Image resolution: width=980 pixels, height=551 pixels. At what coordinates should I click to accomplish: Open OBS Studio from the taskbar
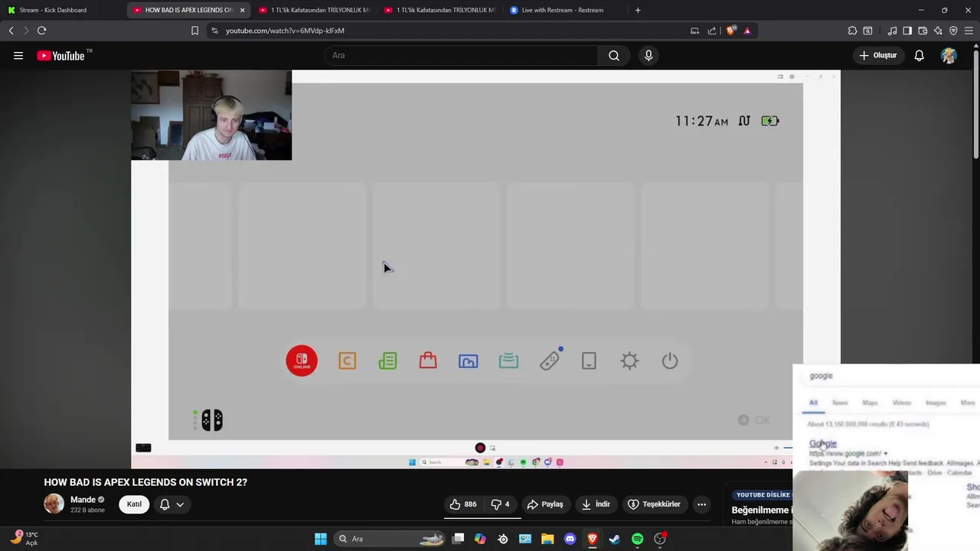pyautogui.click(x=660, y=539)
